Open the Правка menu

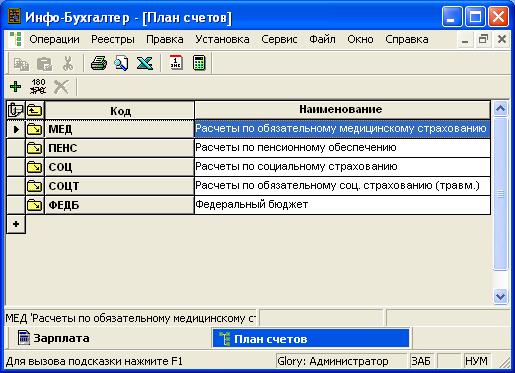[165, 39]
